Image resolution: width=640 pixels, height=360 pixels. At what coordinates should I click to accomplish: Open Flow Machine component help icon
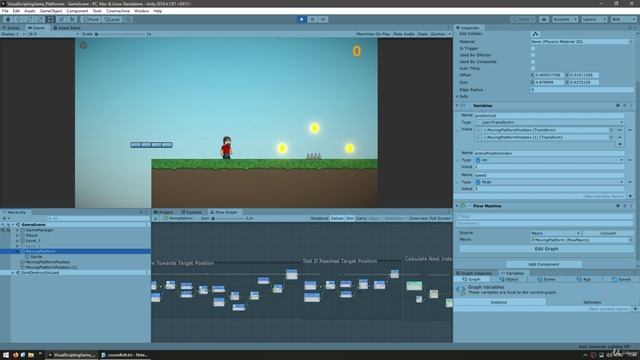tap(618, 206)
